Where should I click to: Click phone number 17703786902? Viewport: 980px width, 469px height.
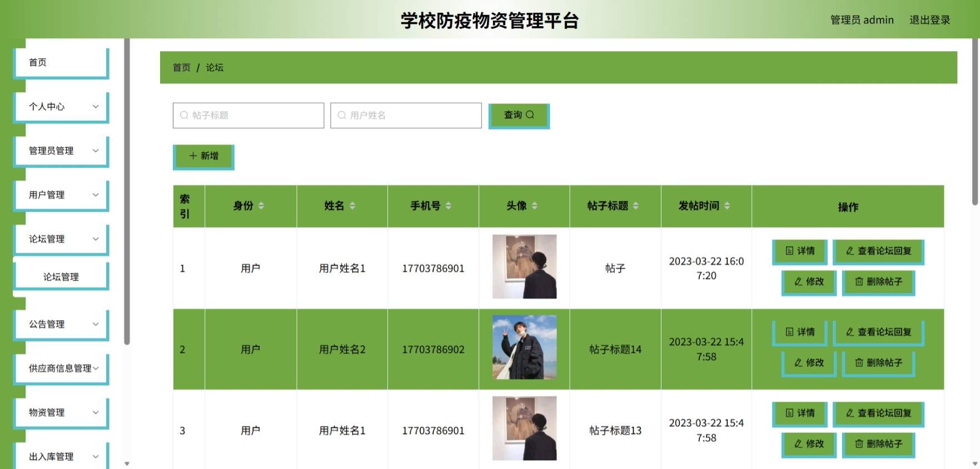[433, 350]
